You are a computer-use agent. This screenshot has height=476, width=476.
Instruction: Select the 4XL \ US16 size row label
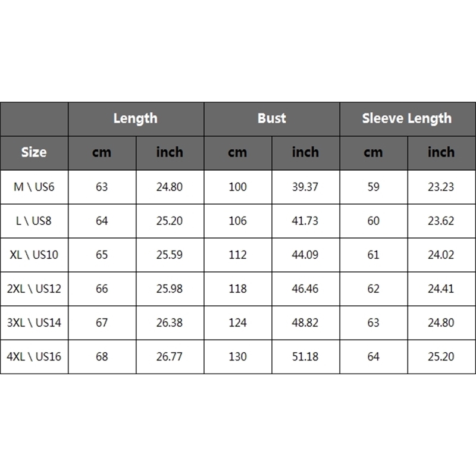click(x=34, y=356)
